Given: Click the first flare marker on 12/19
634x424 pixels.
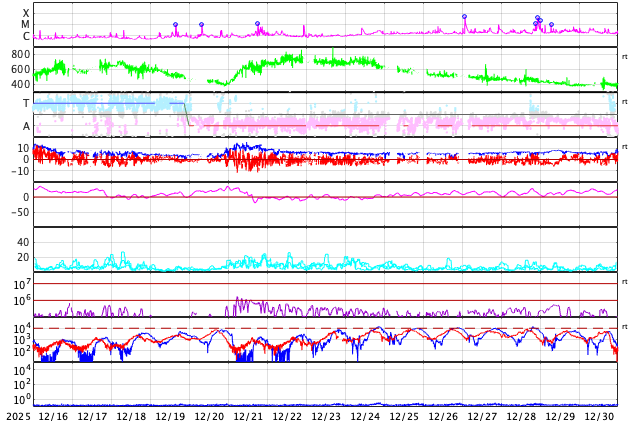Looking at the screenshot, I should click(175, 25).
